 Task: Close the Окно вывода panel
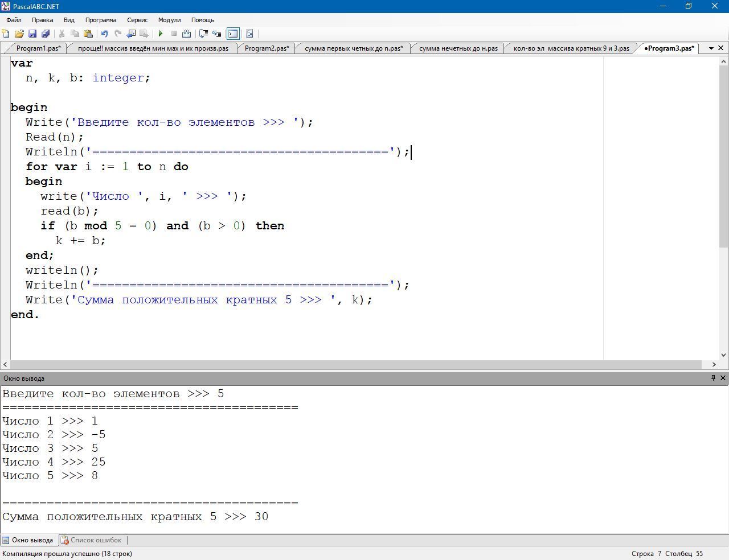tap(723, 378)
